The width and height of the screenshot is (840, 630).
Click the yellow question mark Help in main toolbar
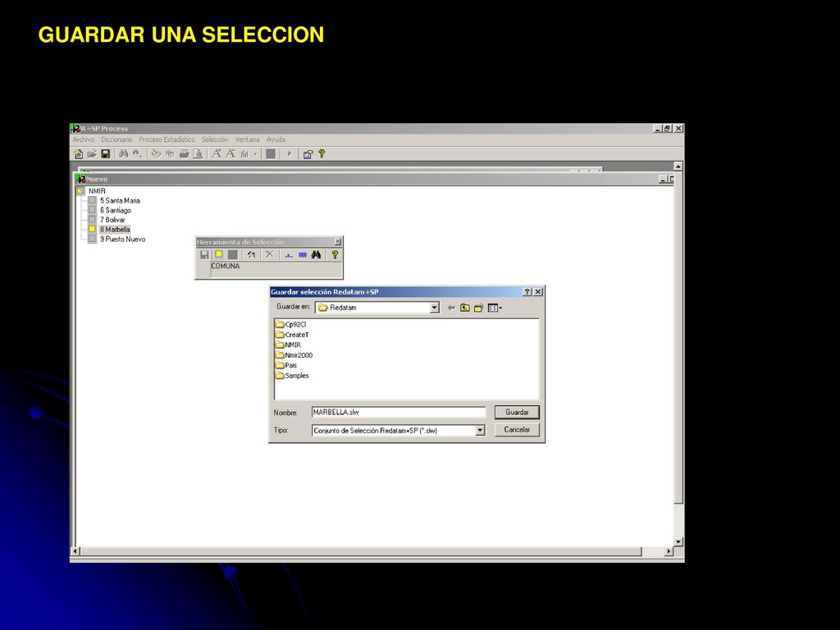pos(322,154)
